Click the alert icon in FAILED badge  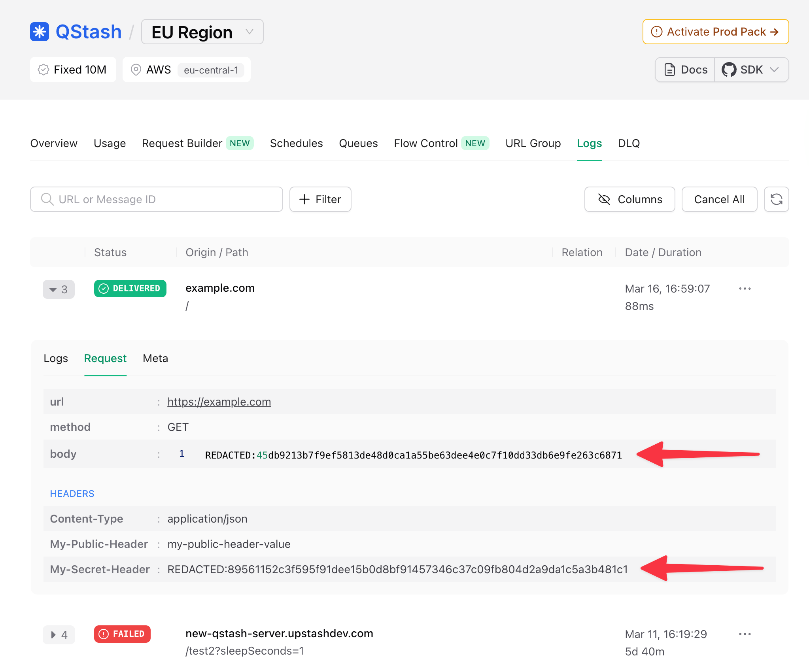104,634
